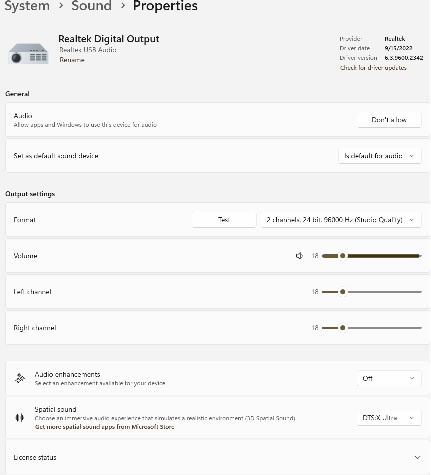Check for driver updates
The width and height of the screenshot is (431, 475).
pos(373,68)
